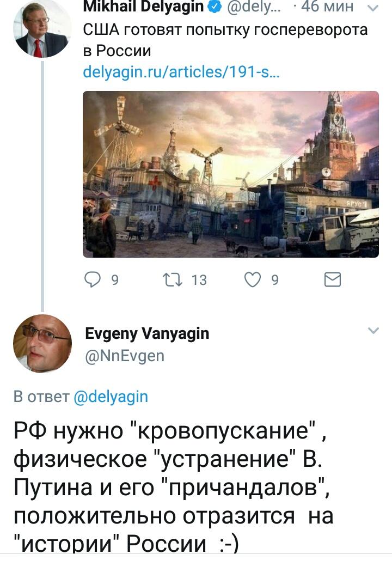The width and height of the screenshot is (392, 566).
Task: Expand options chevron on Vanyagin's reply
Action: 373,330
